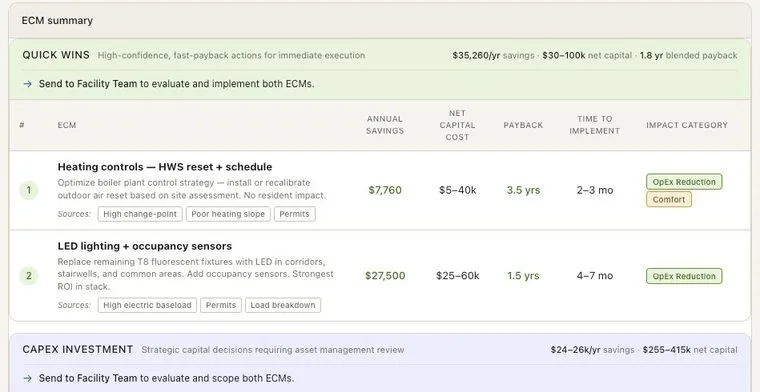Click the Heating controls description text
Screen dimensions: 760x392
[x=192, y=189]
